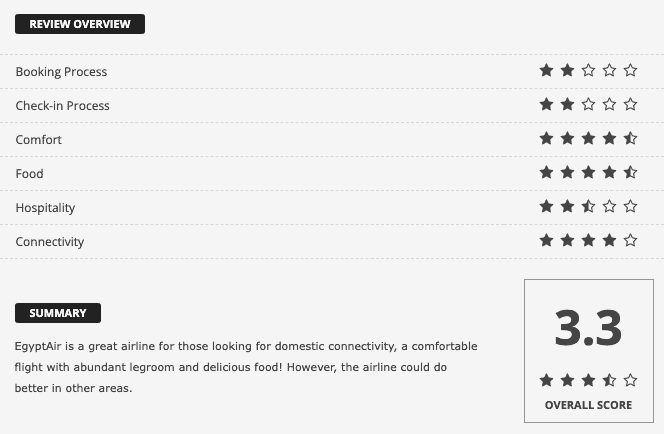Click the Hospitality criterion label
The height and width of the screenshot is (434, 664).
coord(45,208)
